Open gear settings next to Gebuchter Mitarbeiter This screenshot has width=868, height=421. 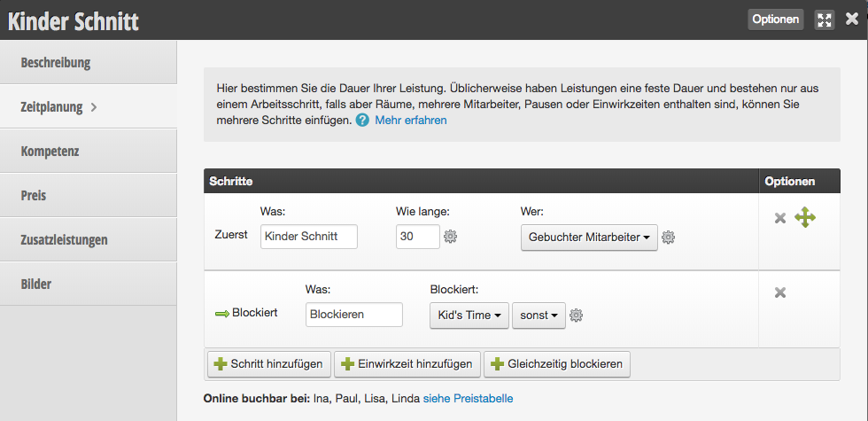668,238
